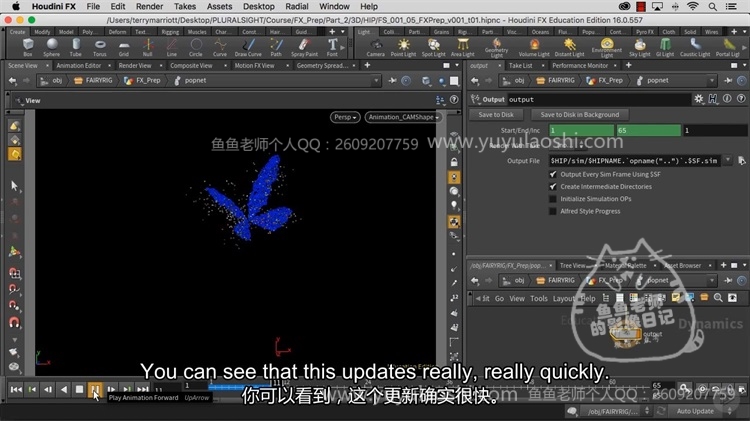Open the Performance Monitor tab
The image size is (750, 421).
[x=580, y=66]
